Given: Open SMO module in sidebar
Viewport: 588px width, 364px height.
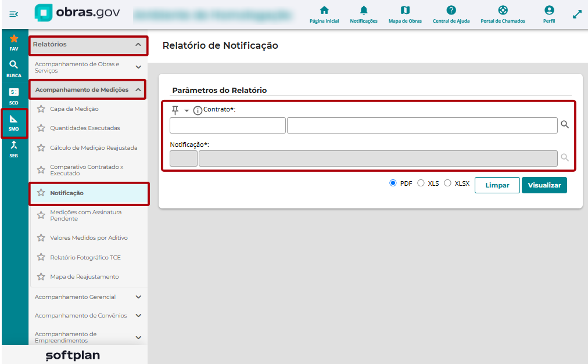Looking at the screenshot, I should click(14, 123).
